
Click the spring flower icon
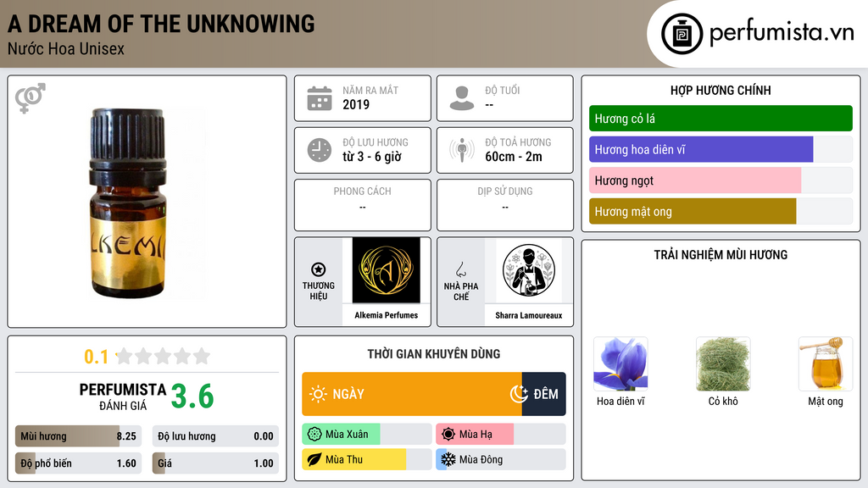click(314, 435)
